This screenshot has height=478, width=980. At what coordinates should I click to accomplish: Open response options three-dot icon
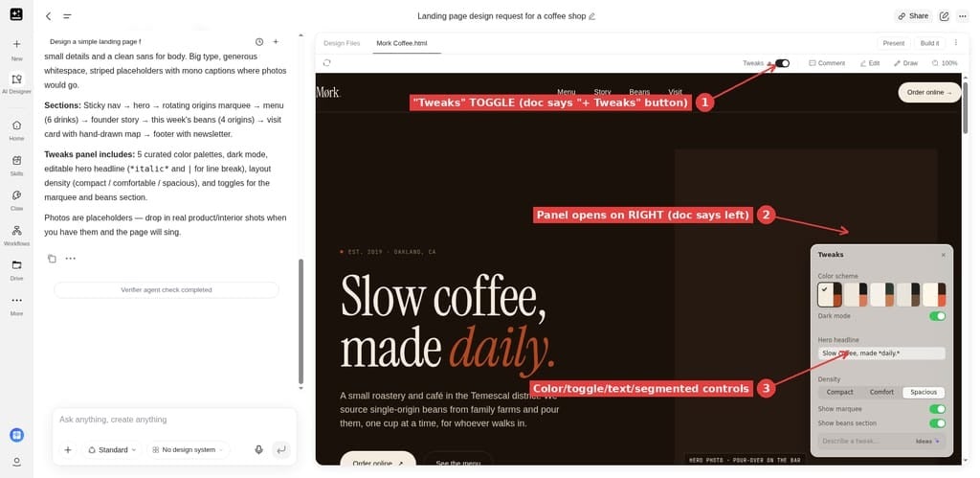coord(71,259)
